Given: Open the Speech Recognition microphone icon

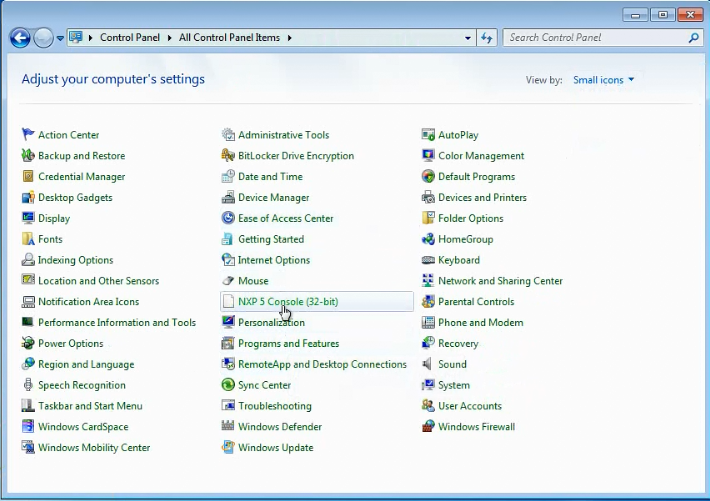Looking at the screenshot, I should (x=28, y=384).
